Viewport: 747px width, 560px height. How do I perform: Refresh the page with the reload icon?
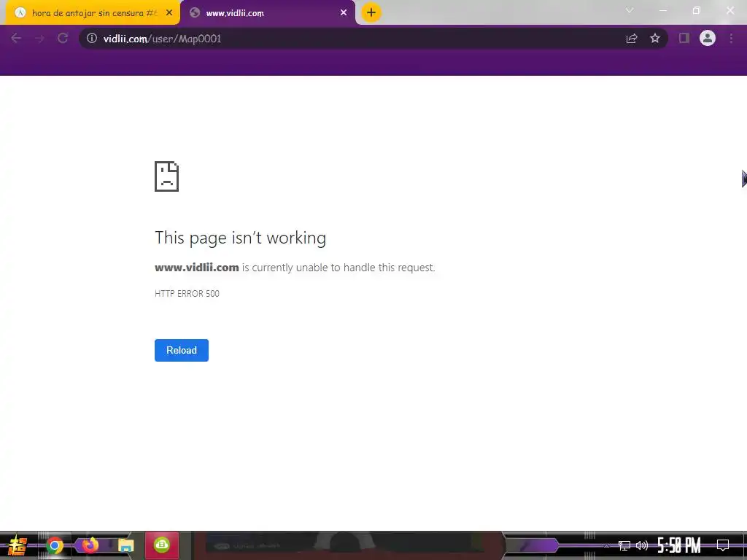pos(63,39)
